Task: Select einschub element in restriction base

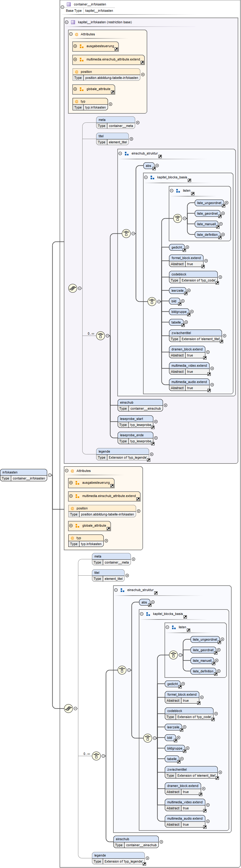Action: (x=141, y=405)
